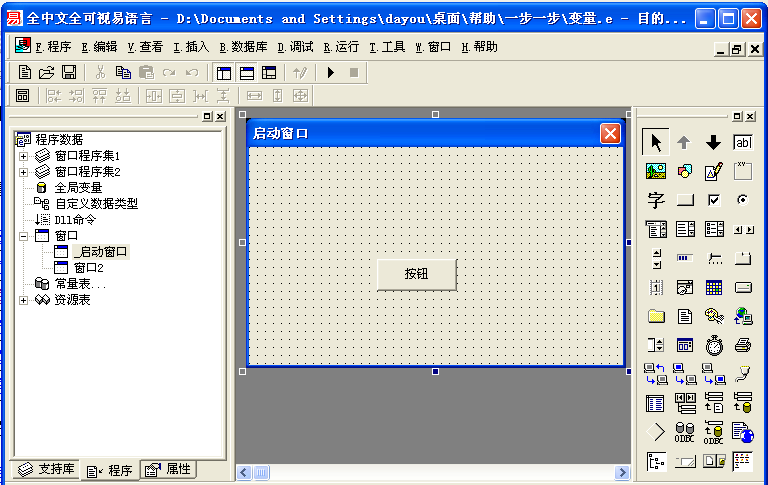Select the 'abl' edit box component
This screenshot has width=768, height=485.
743,143
